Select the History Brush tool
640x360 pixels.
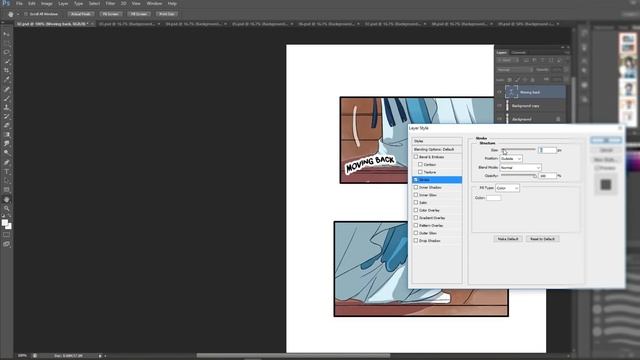(7, 116)
